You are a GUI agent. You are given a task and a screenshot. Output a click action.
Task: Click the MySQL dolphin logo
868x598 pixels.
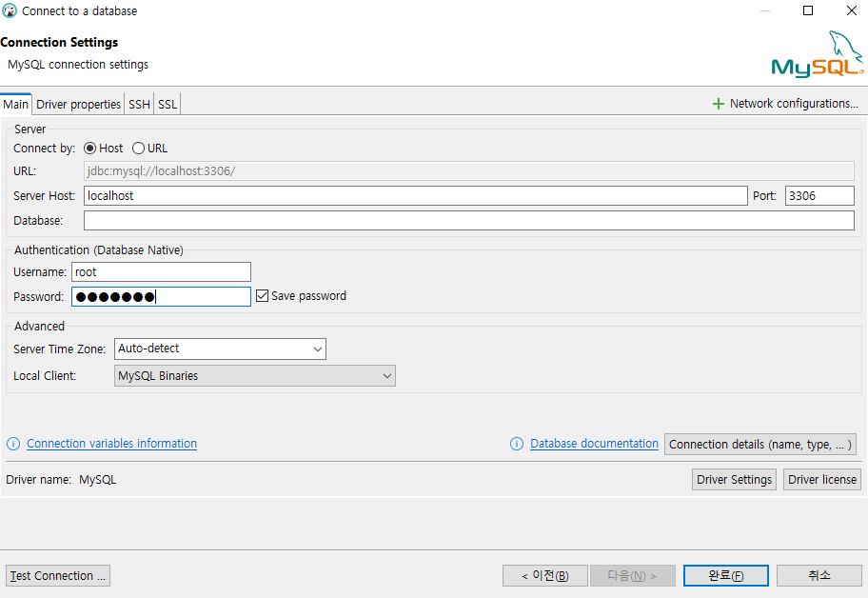[x=817, y=53]
